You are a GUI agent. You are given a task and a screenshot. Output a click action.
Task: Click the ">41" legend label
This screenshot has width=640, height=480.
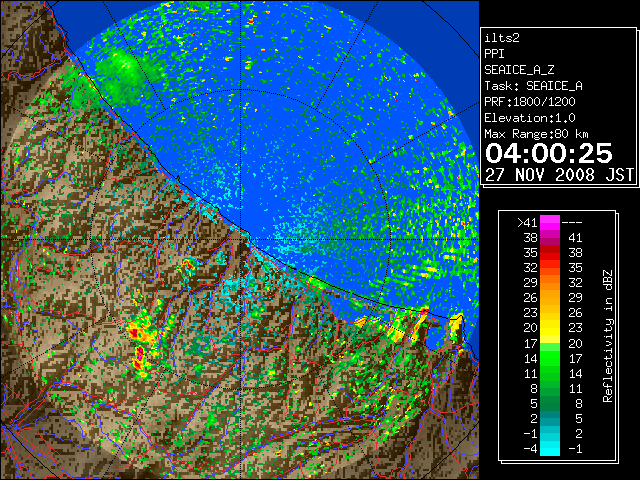coord(527,223)
